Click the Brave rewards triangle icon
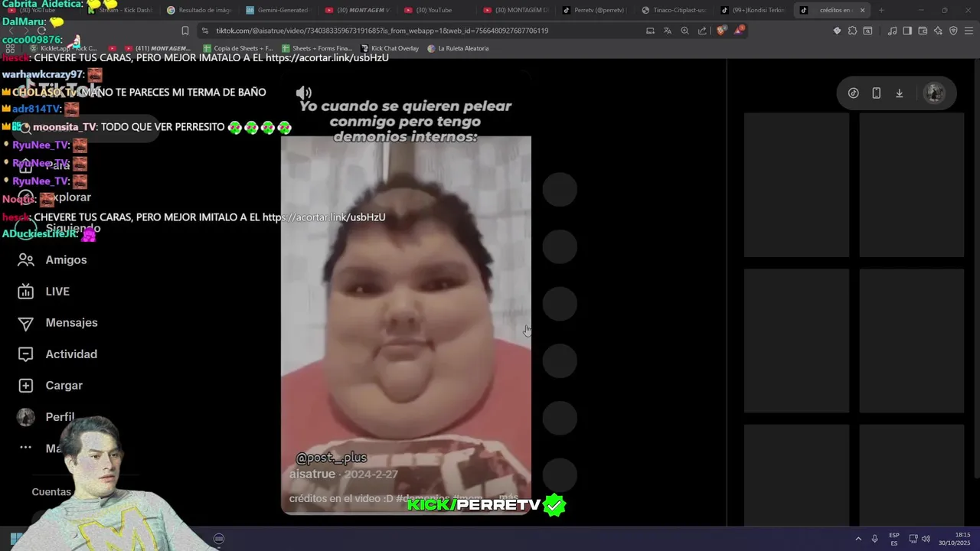Screen dimensions: 980x551 click(739, 31)
